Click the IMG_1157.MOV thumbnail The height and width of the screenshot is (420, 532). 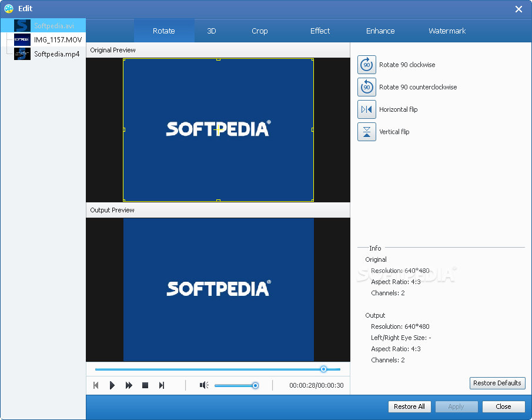click(22, 40)
